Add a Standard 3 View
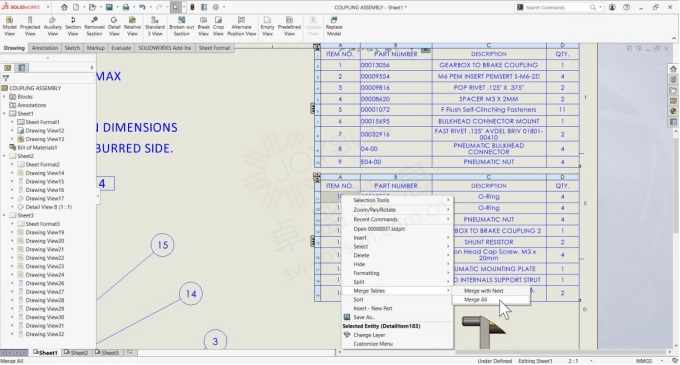 coord(155,26)
